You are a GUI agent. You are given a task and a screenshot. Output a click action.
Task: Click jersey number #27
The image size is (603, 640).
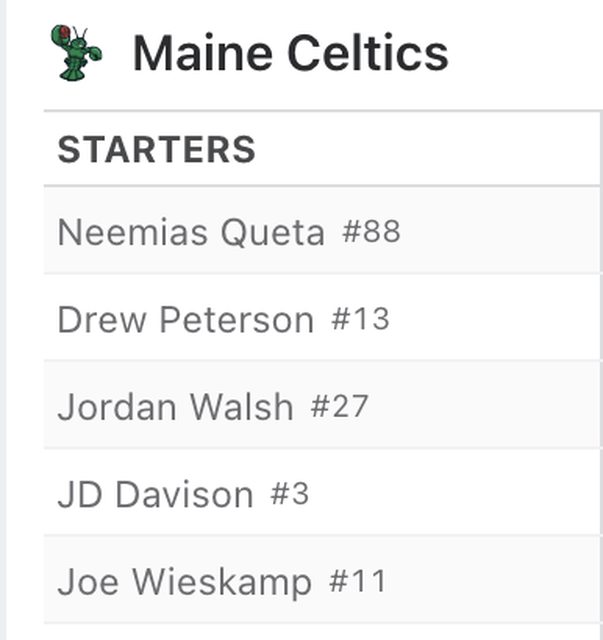tap(339, 407)
